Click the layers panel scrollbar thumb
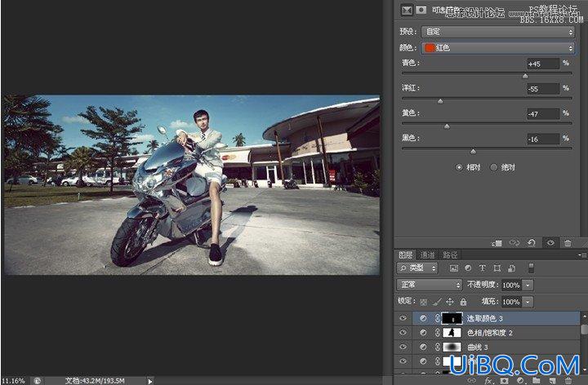This screenshot has height=385, width=588. pos(584,330)
